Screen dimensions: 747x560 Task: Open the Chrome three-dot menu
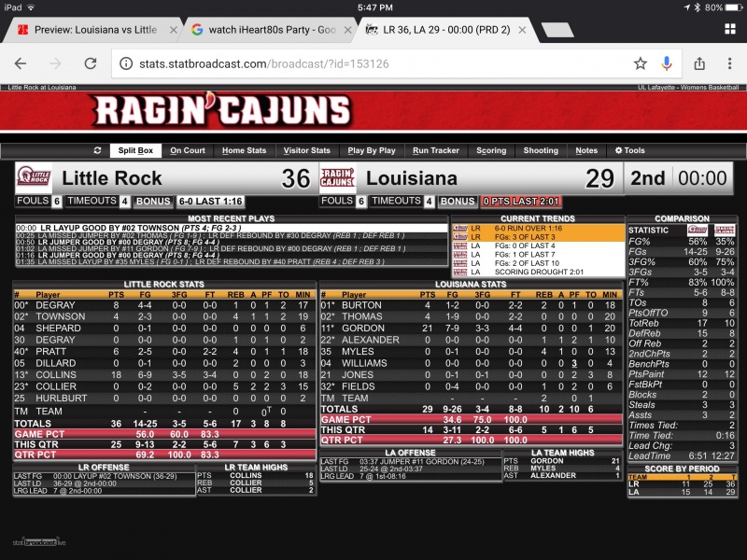[x=728, y=63]
